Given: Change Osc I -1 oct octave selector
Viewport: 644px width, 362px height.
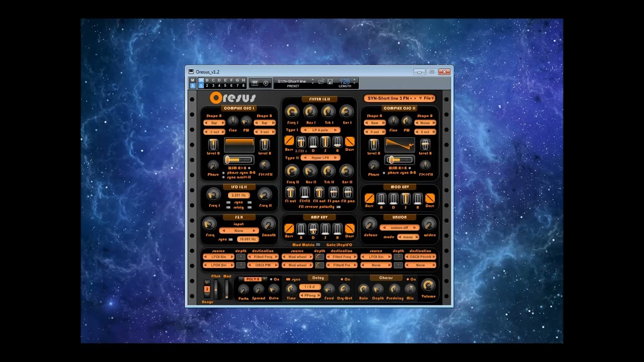Looking at the screenshot, I should [214, 132].
